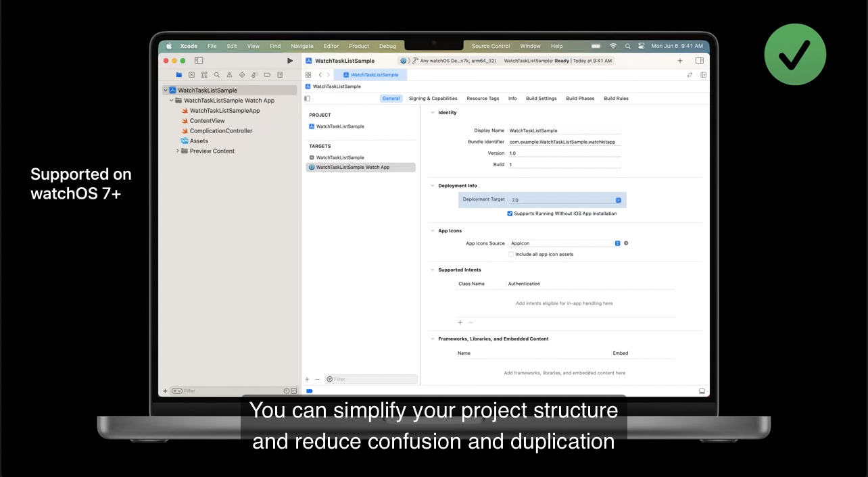Click the related items grid icon
Image resolution: width=868 pixels, height=477 pixels.
pos(308,75)
